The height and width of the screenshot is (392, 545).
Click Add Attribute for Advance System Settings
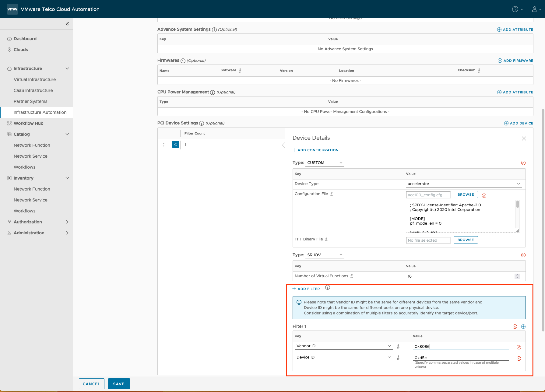(515, 30)
